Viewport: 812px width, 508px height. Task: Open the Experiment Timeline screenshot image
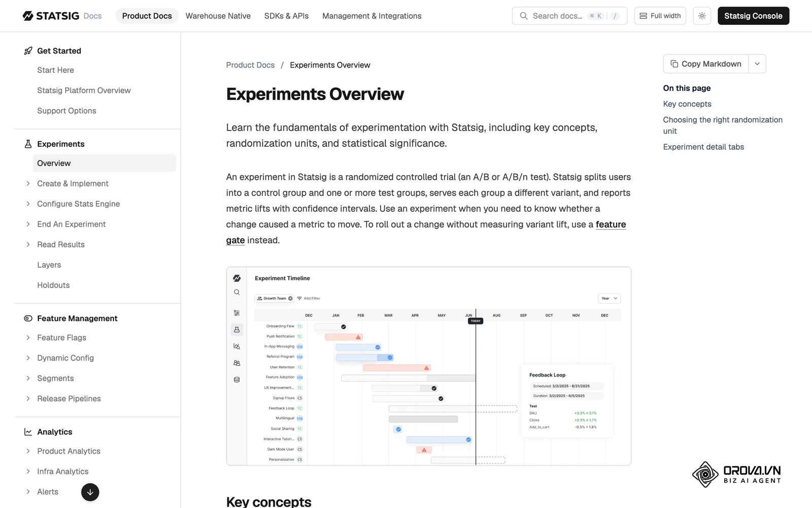(429, 366)
